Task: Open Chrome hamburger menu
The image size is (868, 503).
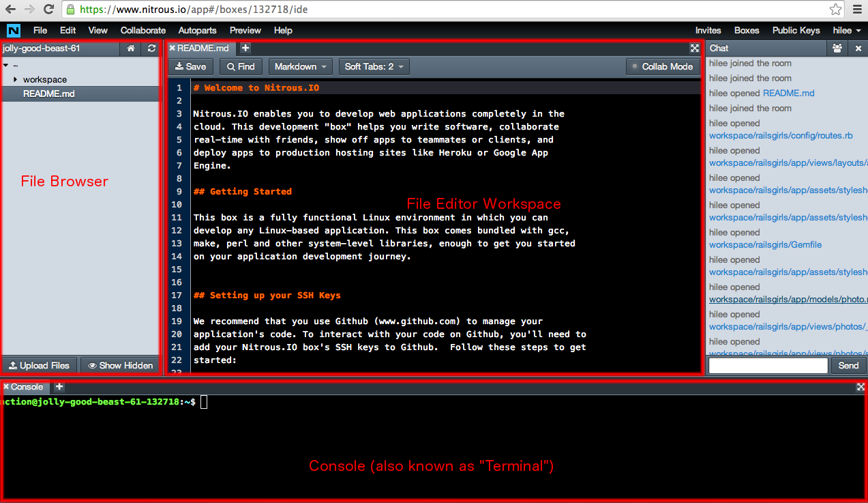Action: (857, 10)
